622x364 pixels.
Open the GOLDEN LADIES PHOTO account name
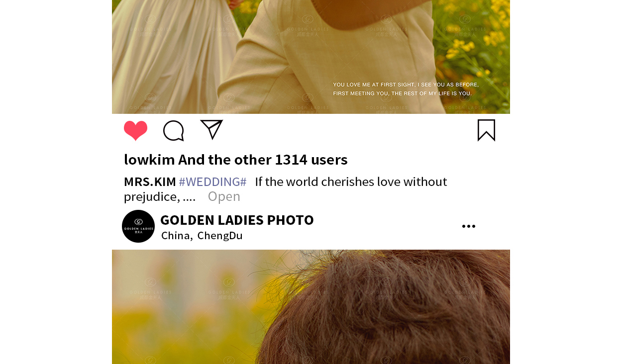(x=237, y=220)
